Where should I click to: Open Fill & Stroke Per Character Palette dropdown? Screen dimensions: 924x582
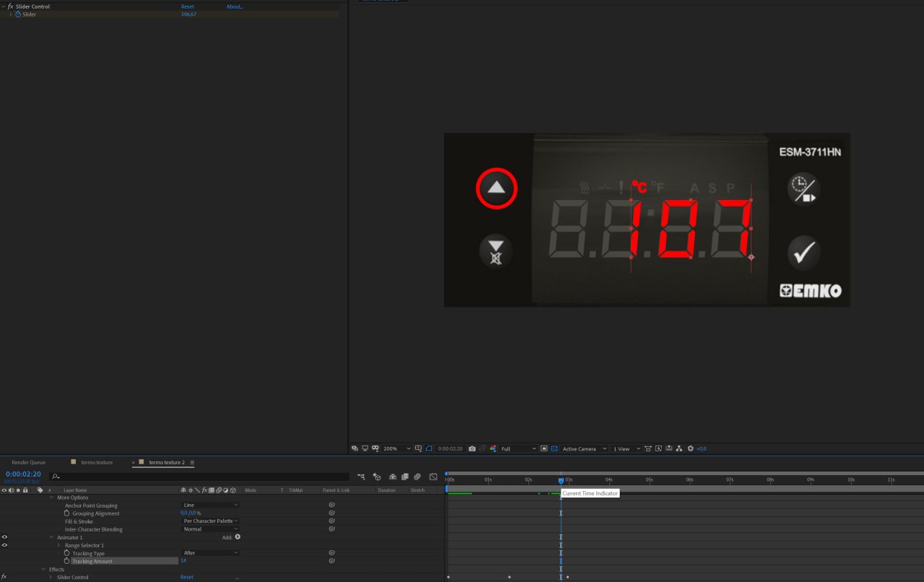coord(210,521)
